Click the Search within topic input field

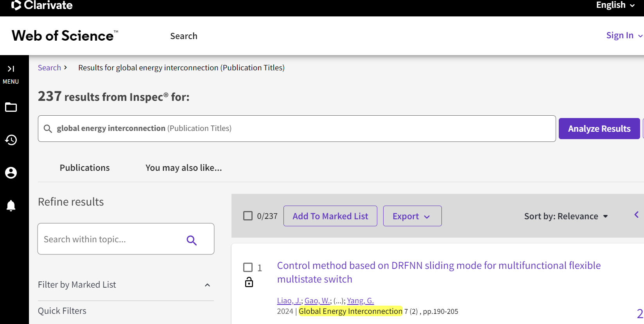pyautogui.click(x=126, y=239)
